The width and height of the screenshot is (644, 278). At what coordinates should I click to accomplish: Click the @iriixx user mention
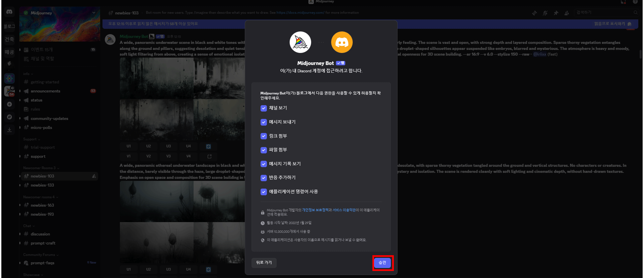[x=540, y=54]
